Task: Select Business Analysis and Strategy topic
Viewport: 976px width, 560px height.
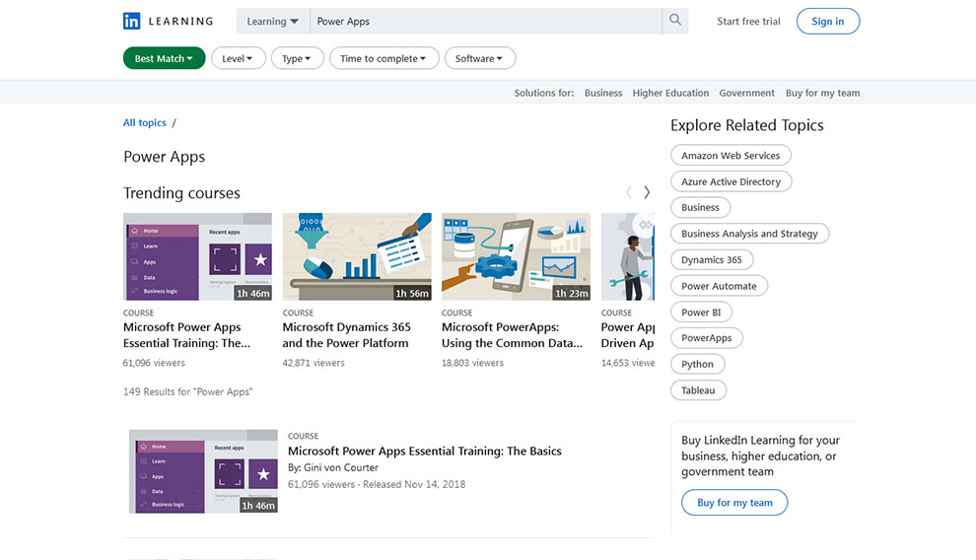Action: tap(749, 234)
